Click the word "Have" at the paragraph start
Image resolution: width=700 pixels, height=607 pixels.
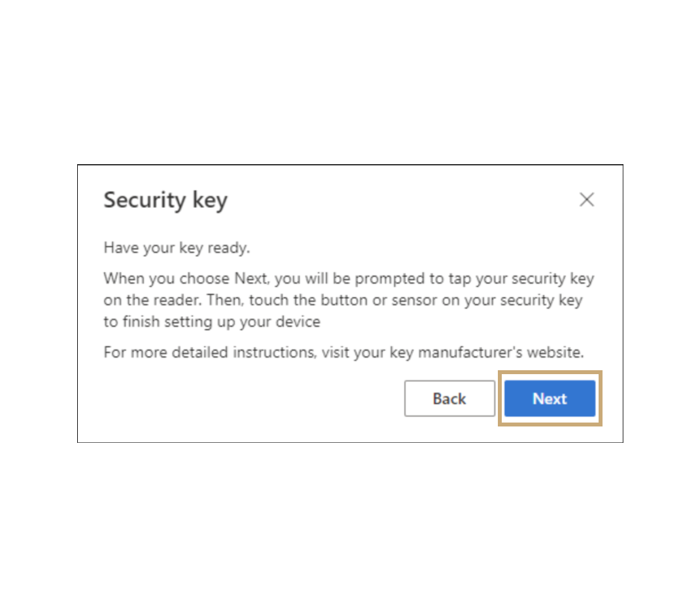pos(118,248)
